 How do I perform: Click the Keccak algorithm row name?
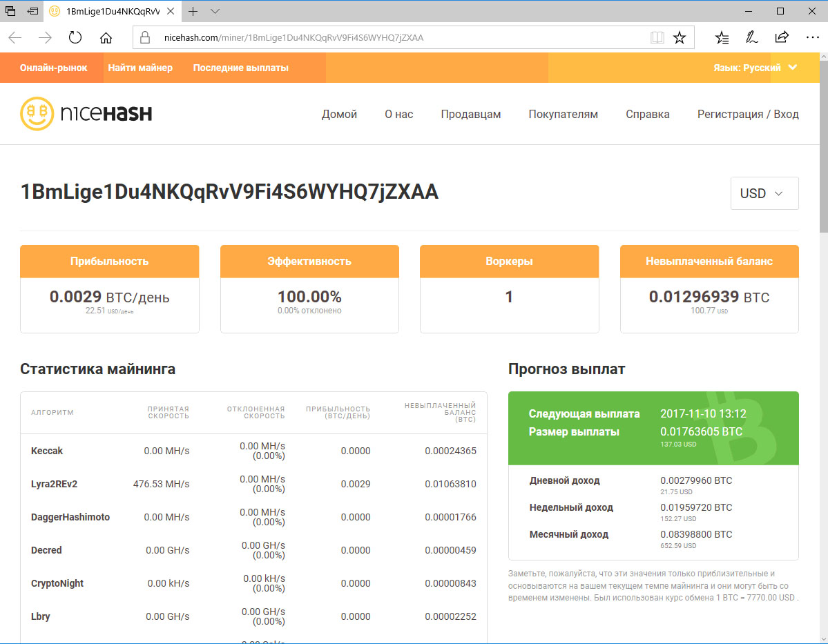pyautogui.click(x=47, y=451)
